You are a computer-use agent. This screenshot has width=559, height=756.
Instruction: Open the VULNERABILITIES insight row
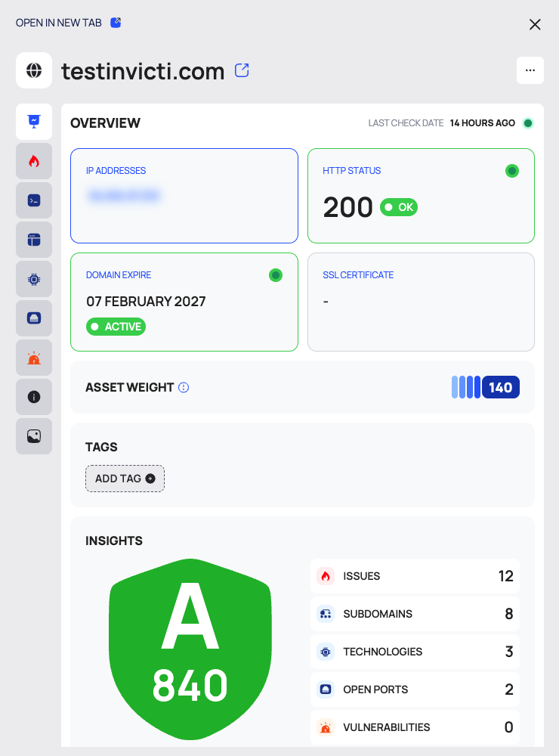click(415, 727)
